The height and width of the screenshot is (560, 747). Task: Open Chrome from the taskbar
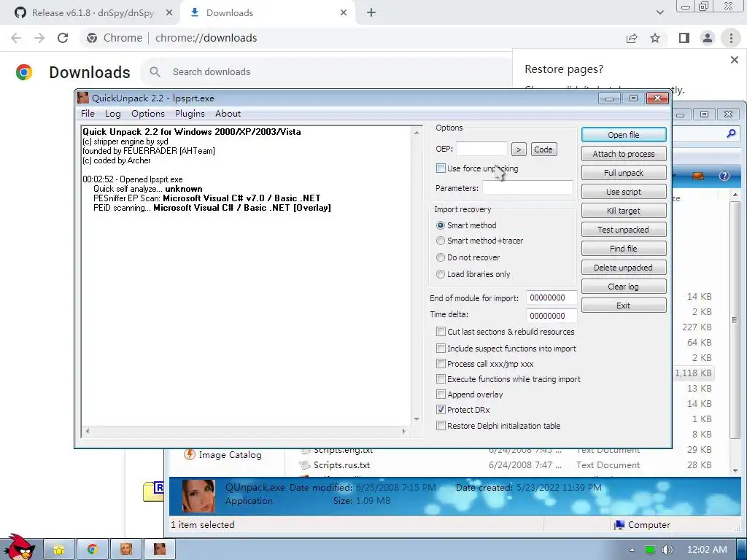[93, 550]
